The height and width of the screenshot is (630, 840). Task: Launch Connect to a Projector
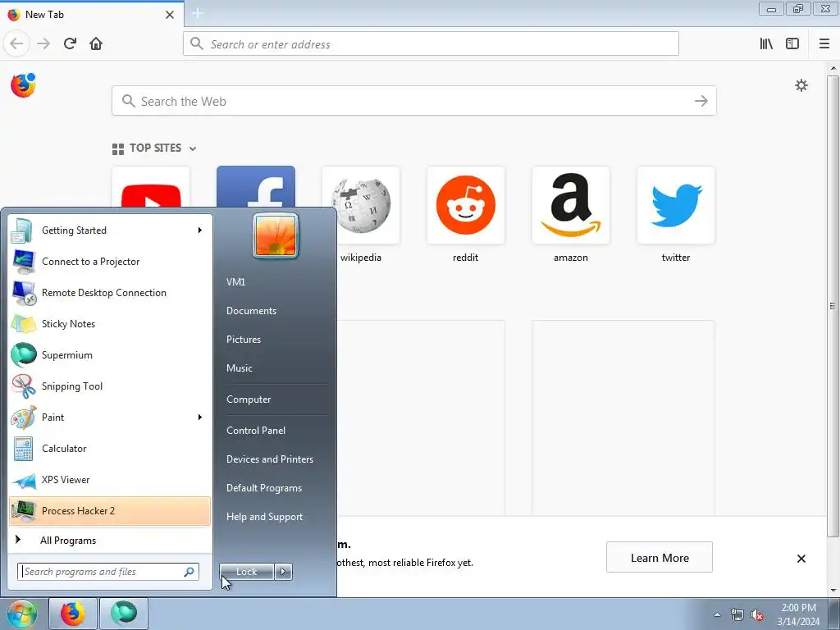click(x=110, y=262)
